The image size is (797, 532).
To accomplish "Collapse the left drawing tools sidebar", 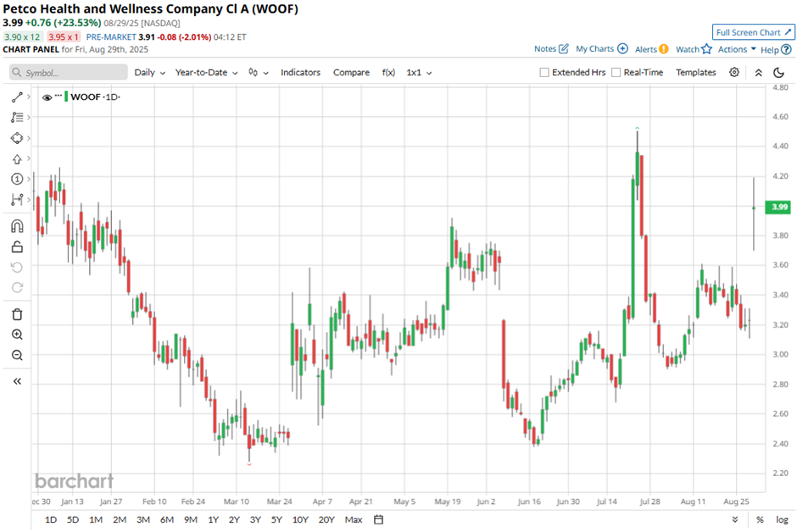I will [17, 381].
